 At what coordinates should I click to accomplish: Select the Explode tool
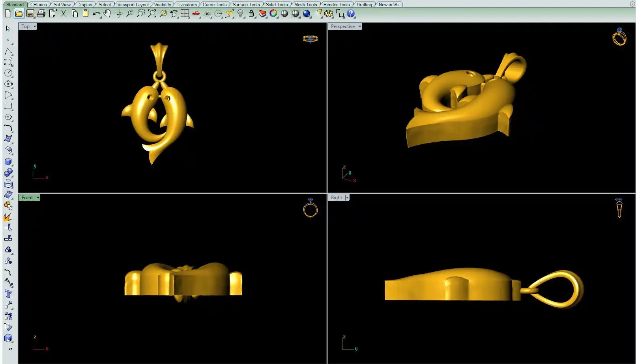(8, 217)
